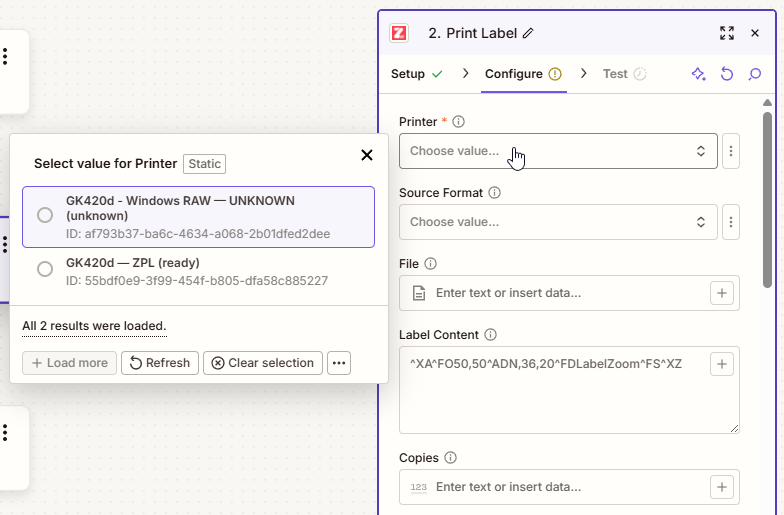Click 'All 2 results were loaded.' text
The width and height of the screenshot is (784, 515).
[x=94, y=326]
